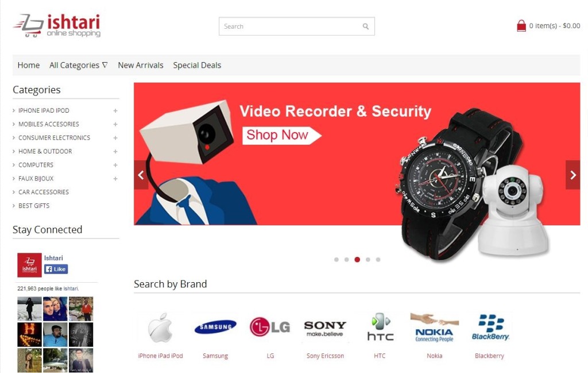This screenshot has width=588, height=373.
Task: Choose the HTC brand logo
Action: pyautogui.click(x=380, y=327)
